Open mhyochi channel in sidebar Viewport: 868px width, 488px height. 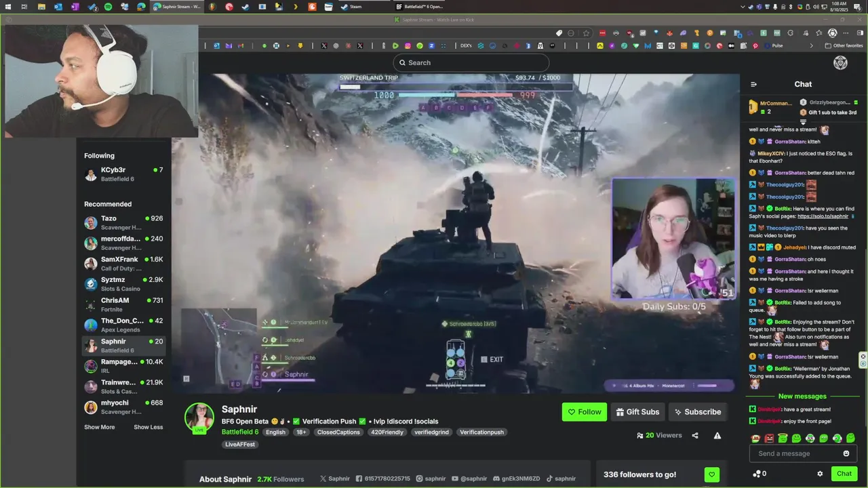123,407
